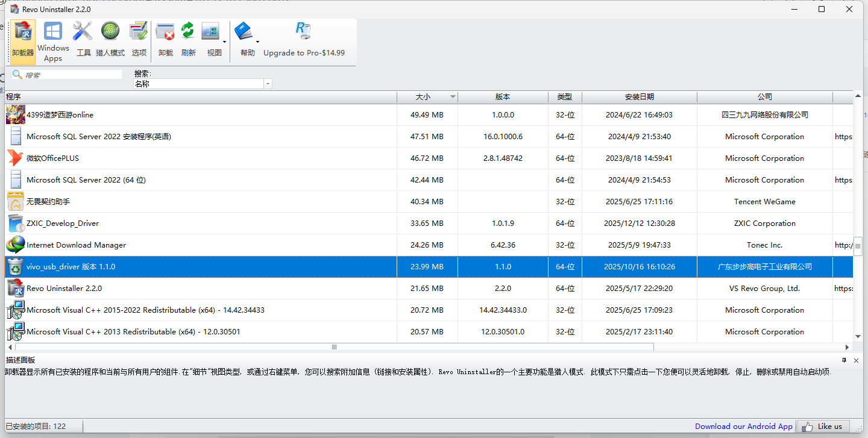Click into the 搜索 search input field
Screen dimensions: 868x438
[72, 75]
